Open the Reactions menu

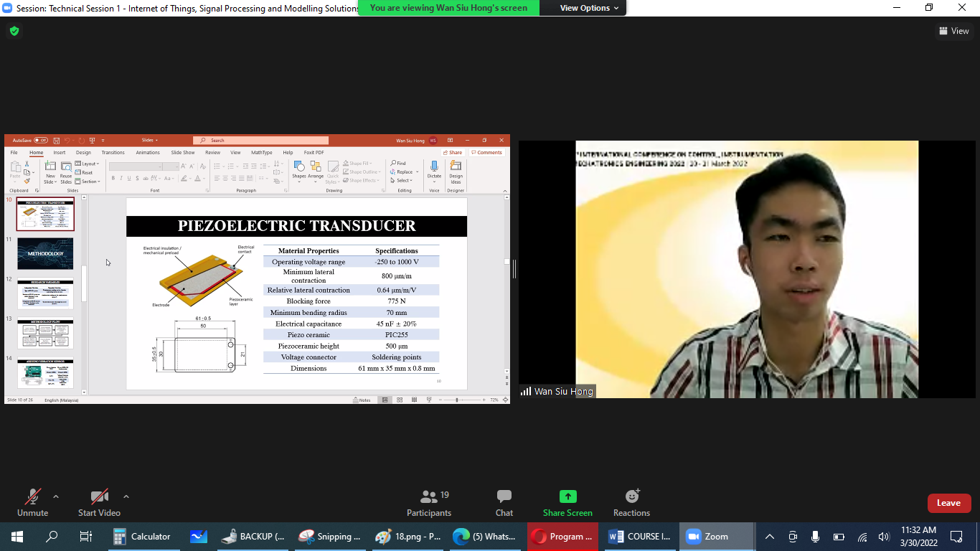pos(631,502)
